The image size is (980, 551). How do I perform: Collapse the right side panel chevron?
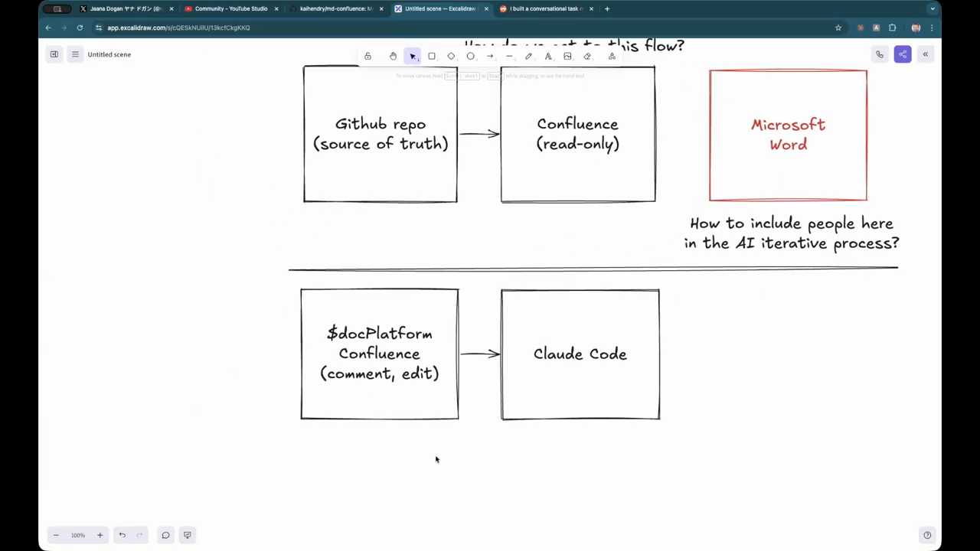pos(925,54)
